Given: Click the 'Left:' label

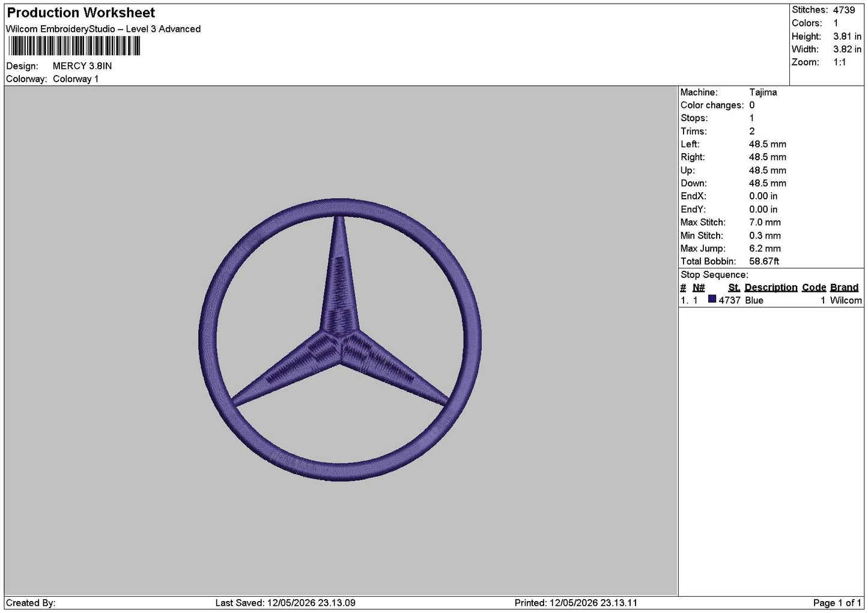Looking at the screenshot, I should (x=690, y=145).
